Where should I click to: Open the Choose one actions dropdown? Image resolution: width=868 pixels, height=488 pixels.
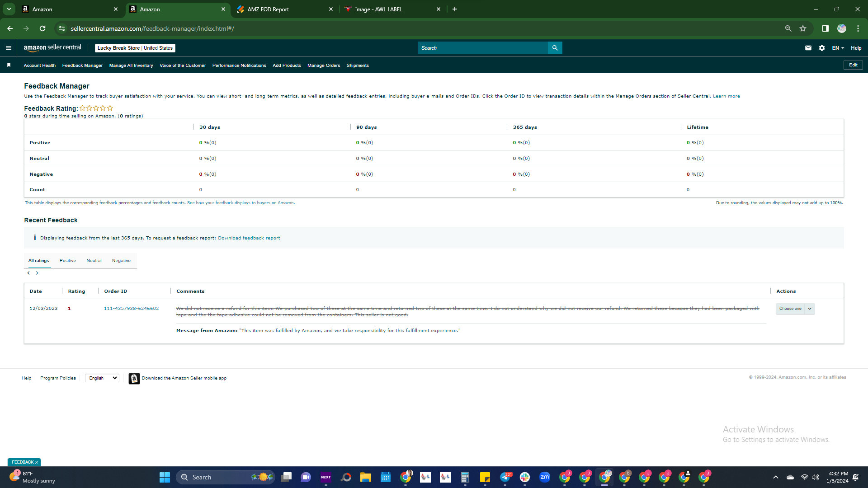[x=795, y=309]
